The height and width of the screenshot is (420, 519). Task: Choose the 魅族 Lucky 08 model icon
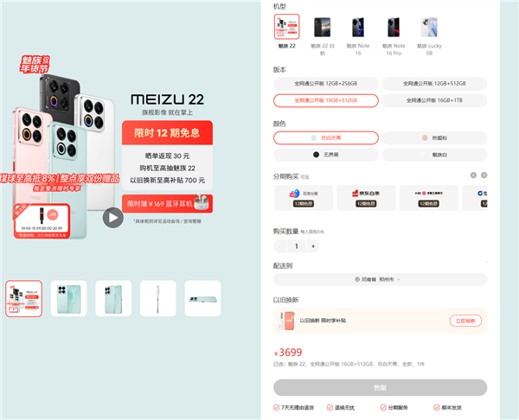click(429, 27)
